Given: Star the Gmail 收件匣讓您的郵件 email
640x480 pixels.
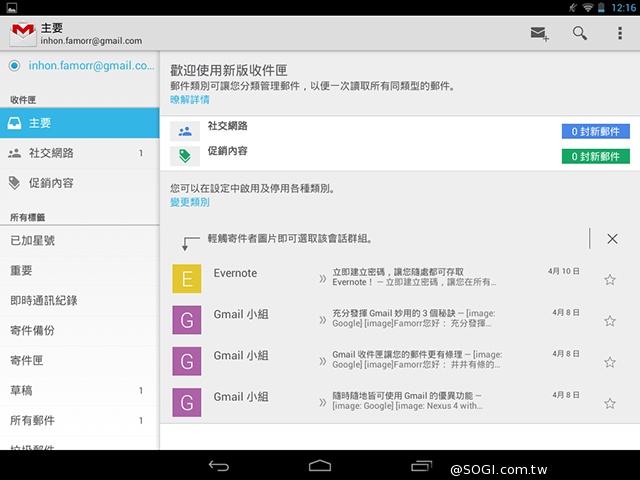Looking at the screenshot, I should click(x=610, y=362).
